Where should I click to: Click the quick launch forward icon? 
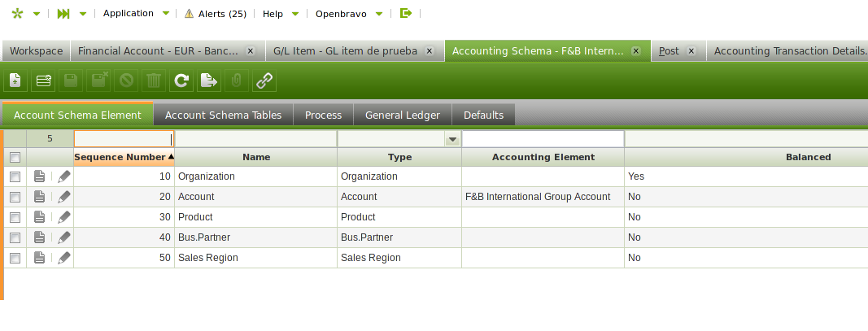[x=63, y=14]
